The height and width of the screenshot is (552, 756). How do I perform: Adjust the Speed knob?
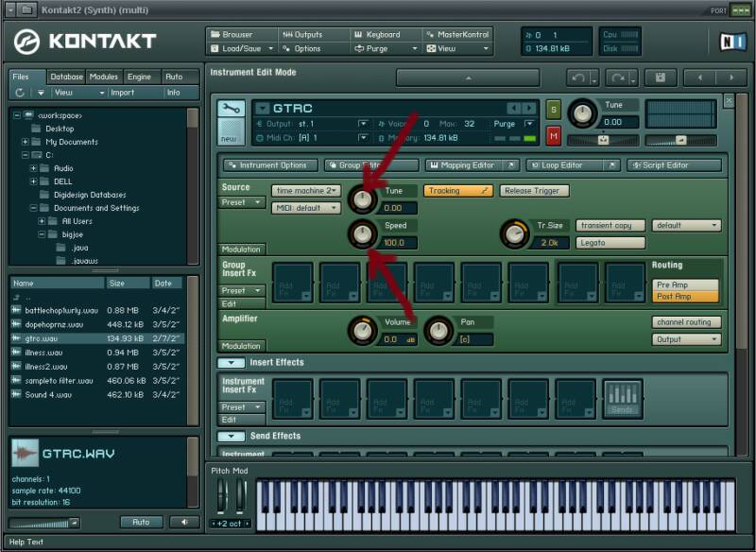[x=363, y=233]
